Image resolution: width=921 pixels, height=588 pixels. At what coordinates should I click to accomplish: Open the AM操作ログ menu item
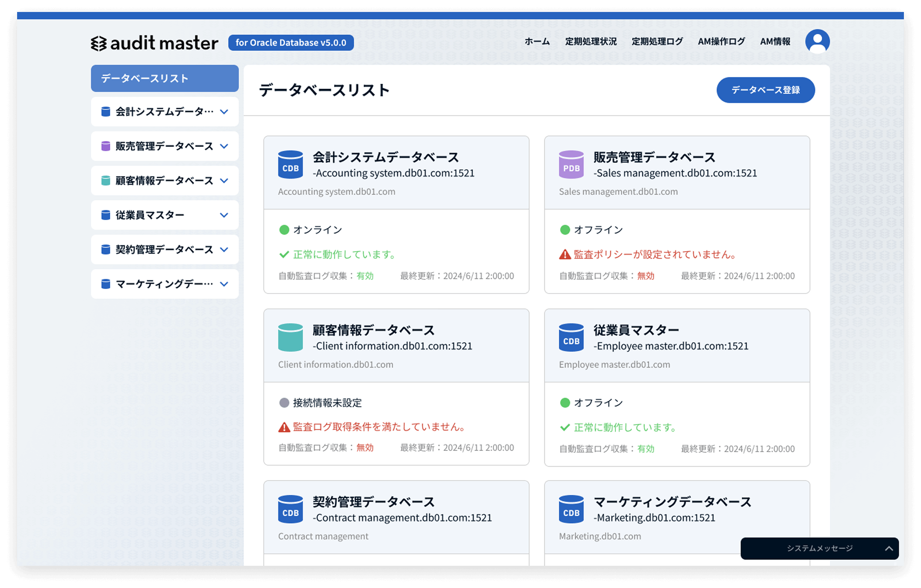pyautogui.click(x=721, y=41)
